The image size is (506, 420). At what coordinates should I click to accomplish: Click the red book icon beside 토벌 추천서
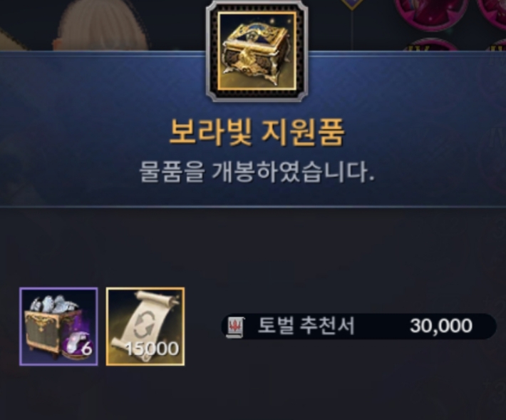tap(235, 327)
